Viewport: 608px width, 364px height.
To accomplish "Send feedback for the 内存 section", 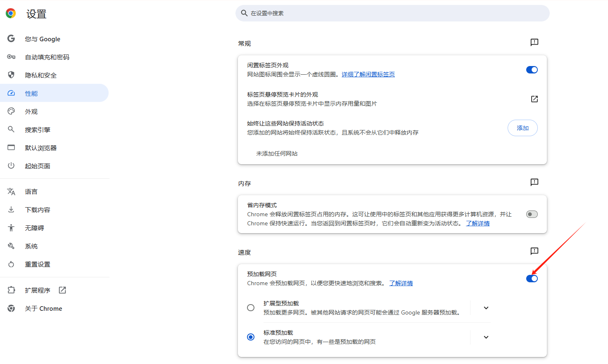I will (534, 182).
